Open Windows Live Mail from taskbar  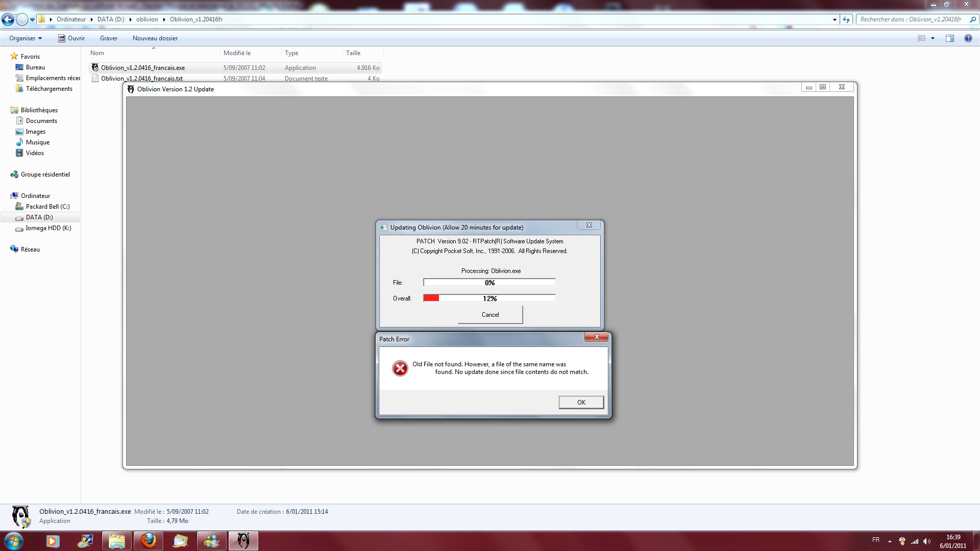click(180, 541)
